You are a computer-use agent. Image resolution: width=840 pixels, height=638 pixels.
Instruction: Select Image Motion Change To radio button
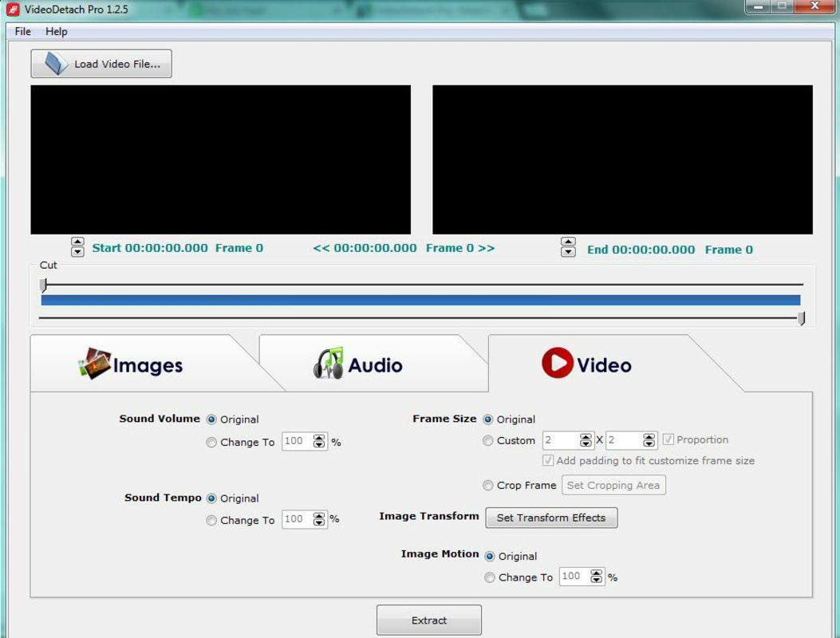click(x=489, y=577)
